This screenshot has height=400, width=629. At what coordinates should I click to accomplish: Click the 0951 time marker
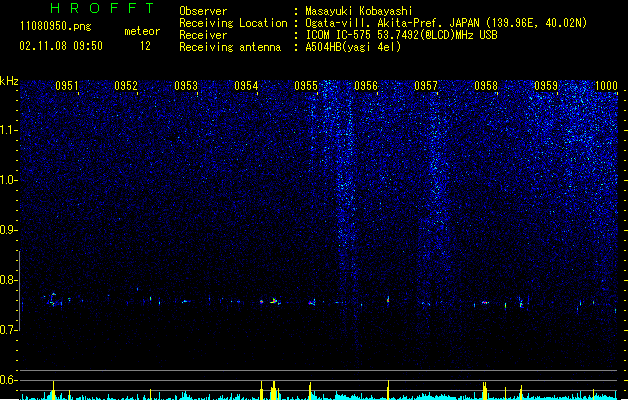pos(67,86)
